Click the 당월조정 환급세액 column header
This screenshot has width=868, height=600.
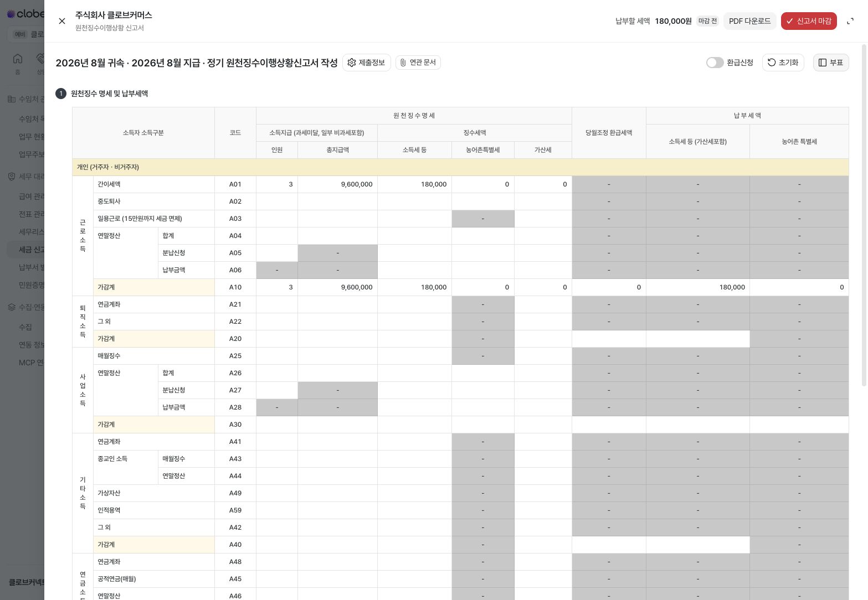[609, 133]
